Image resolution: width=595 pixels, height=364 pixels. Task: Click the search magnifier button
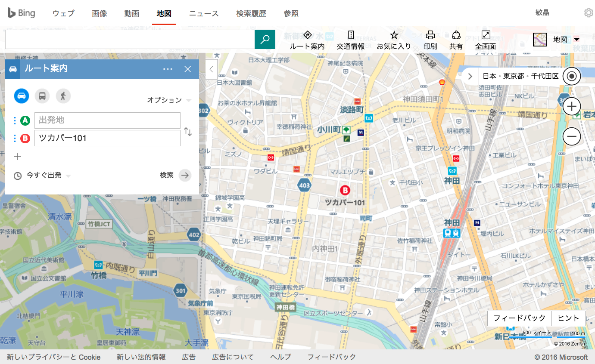[265, 39]
